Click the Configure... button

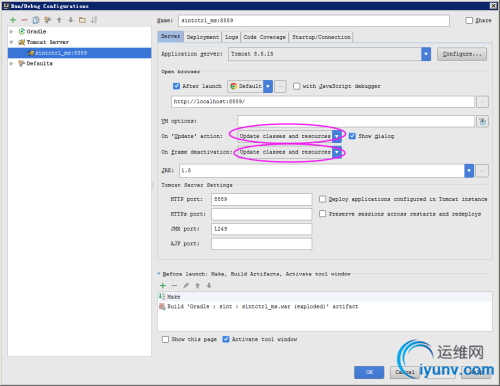462,54
